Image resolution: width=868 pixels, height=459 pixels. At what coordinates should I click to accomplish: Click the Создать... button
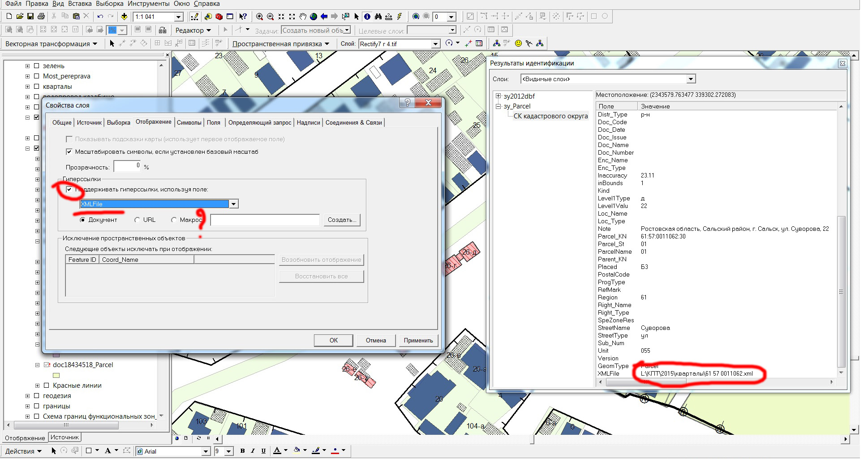pyautogui.click(x=342, y=220)
